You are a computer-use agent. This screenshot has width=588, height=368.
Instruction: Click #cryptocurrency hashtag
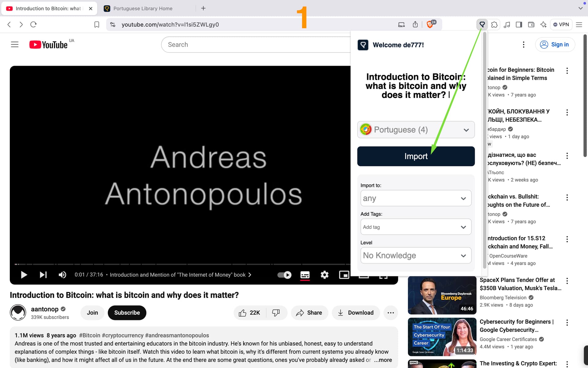(123, 335)
